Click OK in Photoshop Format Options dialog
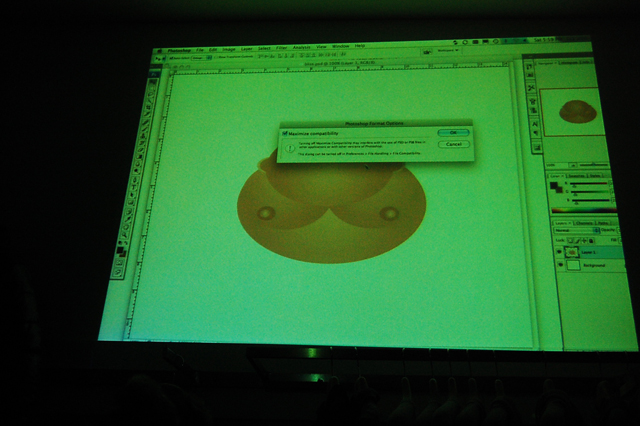This screenshot has width=640, height=426. 454,132
